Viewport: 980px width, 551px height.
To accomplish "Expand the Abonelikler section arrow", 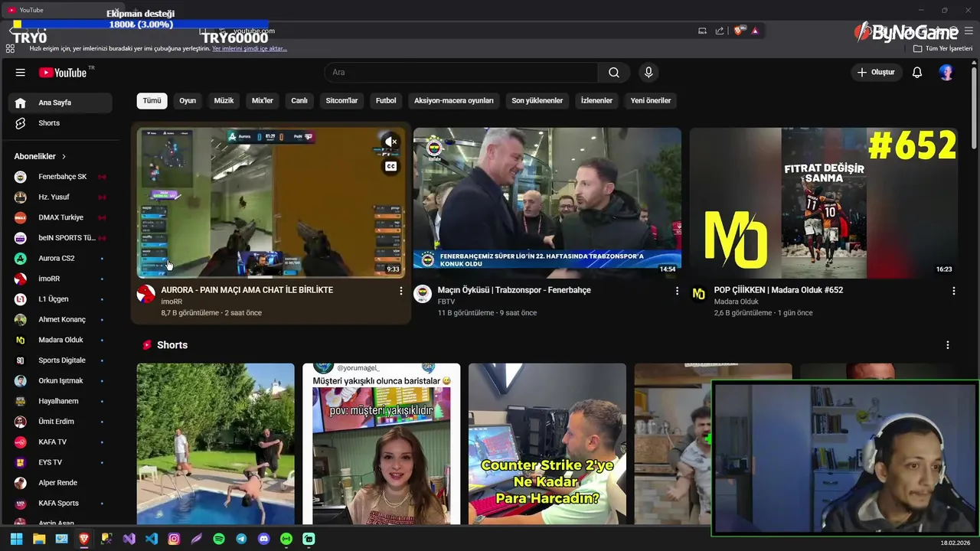I will point(64,156).
